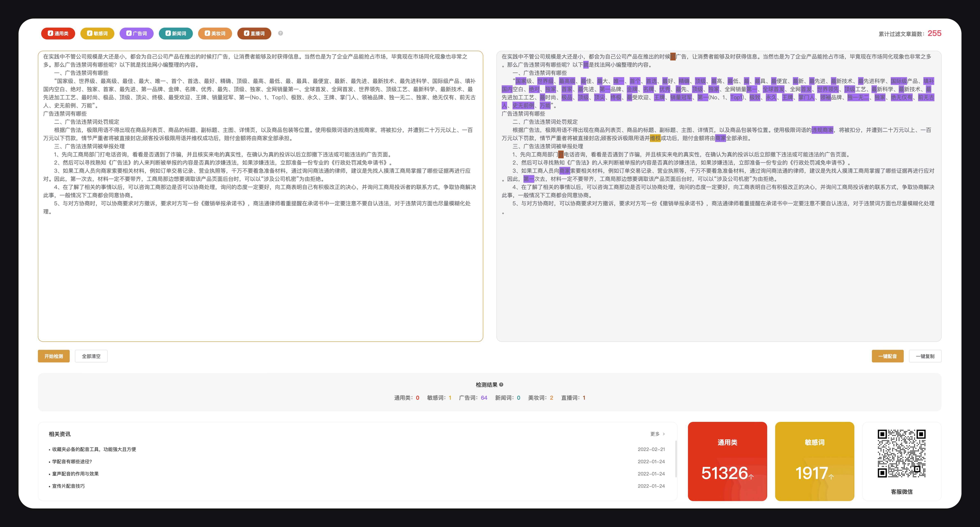Click the 客服微信 QR code
980x527 pixels.
click(x=901, y=453)
